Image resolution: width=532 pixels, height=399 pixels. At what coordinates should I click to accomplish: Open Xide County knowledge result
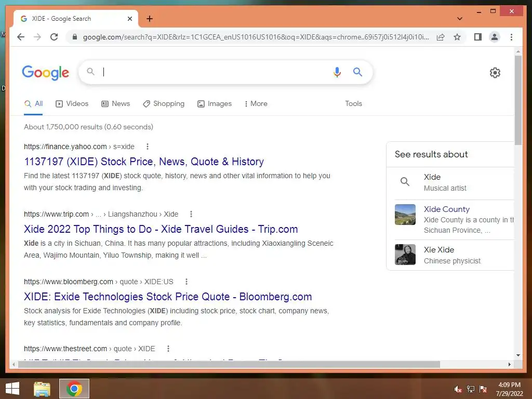click(446, 209)
